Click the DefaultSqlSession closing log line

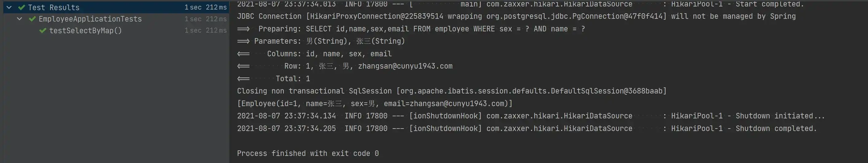[x=452, y=91]
